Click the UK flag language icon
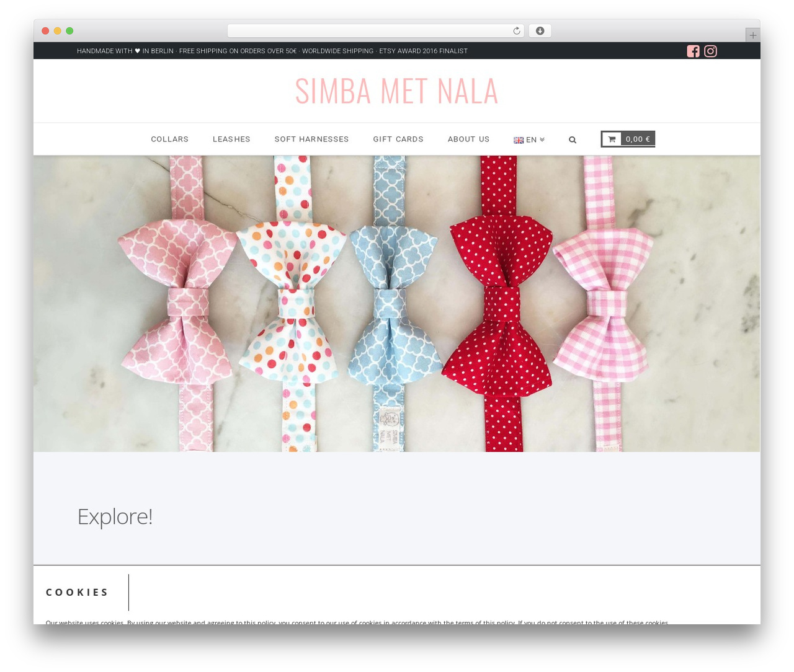794x672 pixels. (x=519, y=140)
